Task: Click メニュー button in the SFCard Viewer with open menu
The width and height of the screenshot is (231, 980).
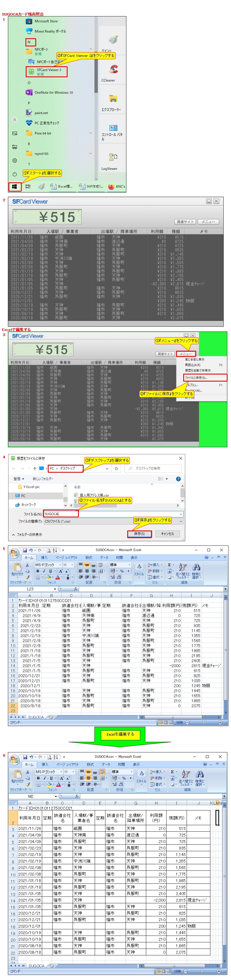Action: pyautogui.click(x=186, y=354)
